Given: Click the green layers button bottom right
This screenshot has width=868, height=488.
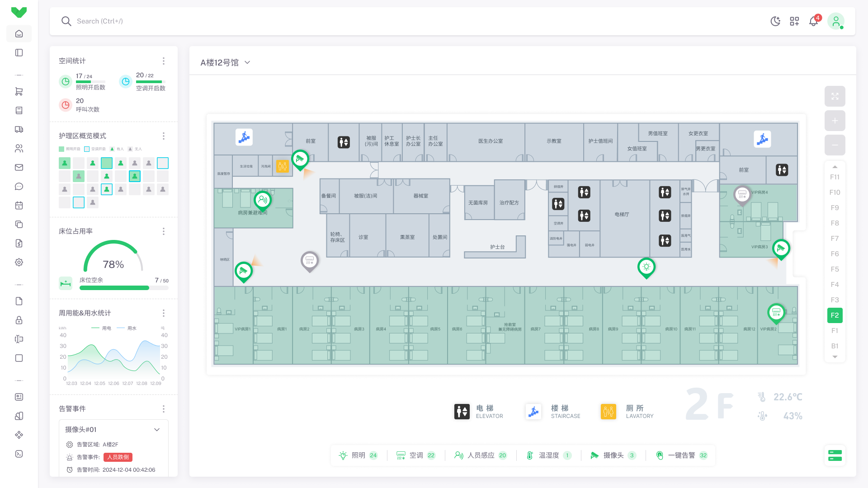Looking at the screenshot, I should 835,455.
